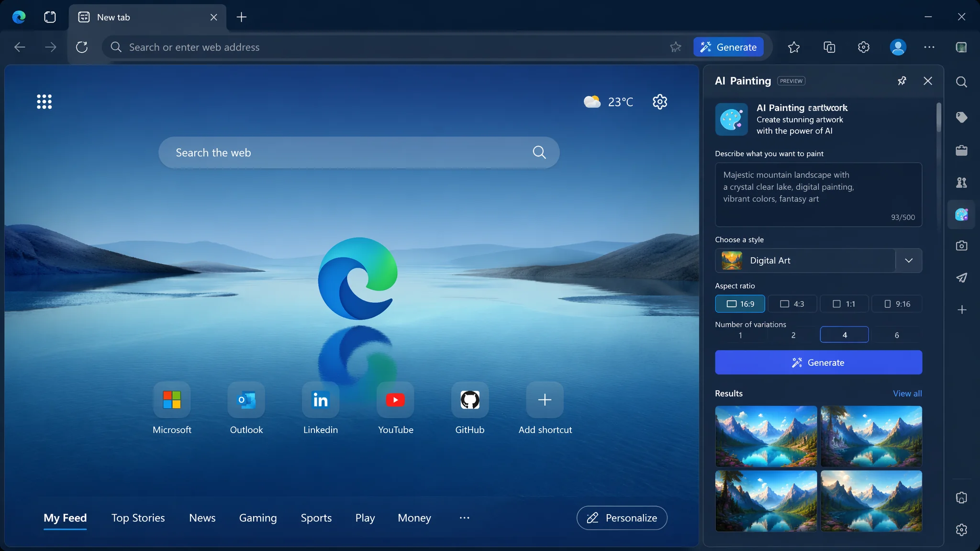Switch to the My Feed tab

(x=65, y=518)
